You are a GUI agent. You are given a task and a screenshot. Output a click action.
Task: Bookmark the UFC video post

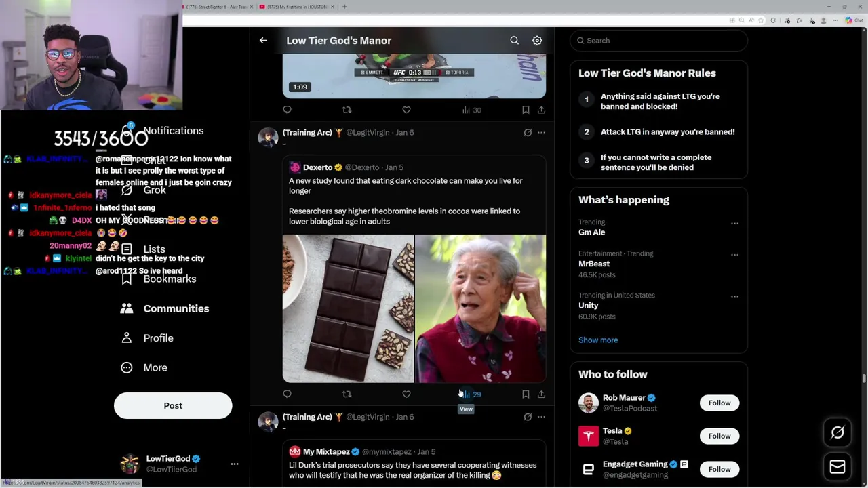[526, 110]
